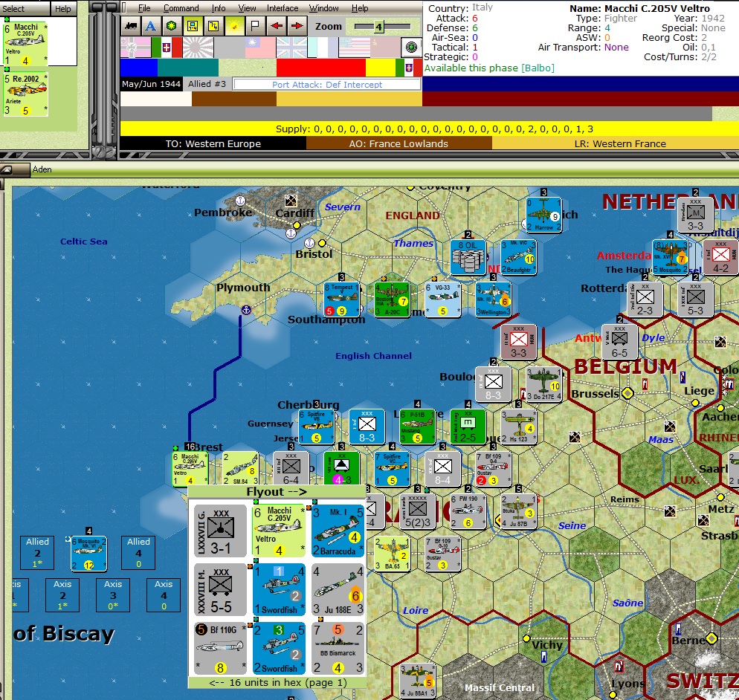Open the Command menu
This screenshot has height=700, width=739.
tap(181, 8)
